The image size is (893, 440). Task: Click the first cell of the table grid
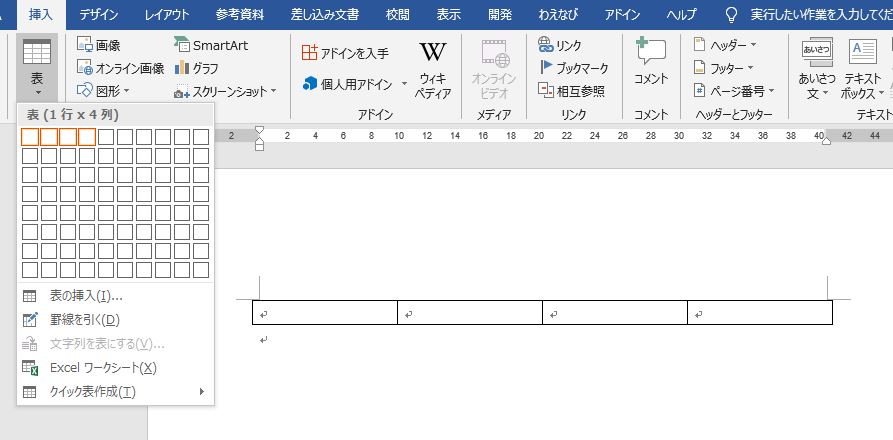pyautogui.click(x=30, y=137)
